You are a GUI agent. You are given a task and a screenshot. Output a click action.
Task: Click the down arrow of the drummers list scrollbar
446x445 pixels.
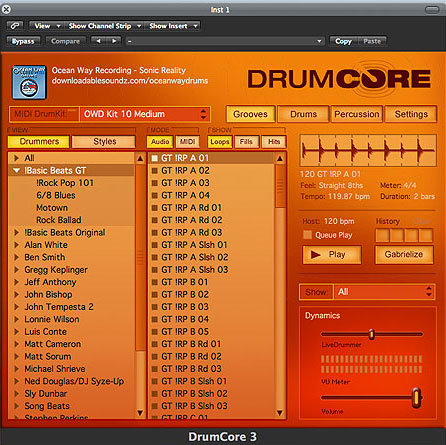(x=140, y=413)
